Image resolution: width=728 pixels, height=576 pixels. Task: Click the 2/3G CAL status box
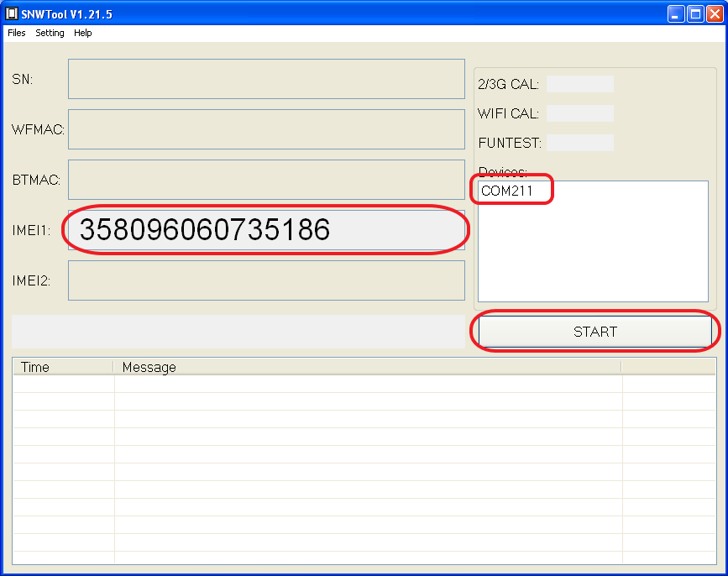[579, 84]
